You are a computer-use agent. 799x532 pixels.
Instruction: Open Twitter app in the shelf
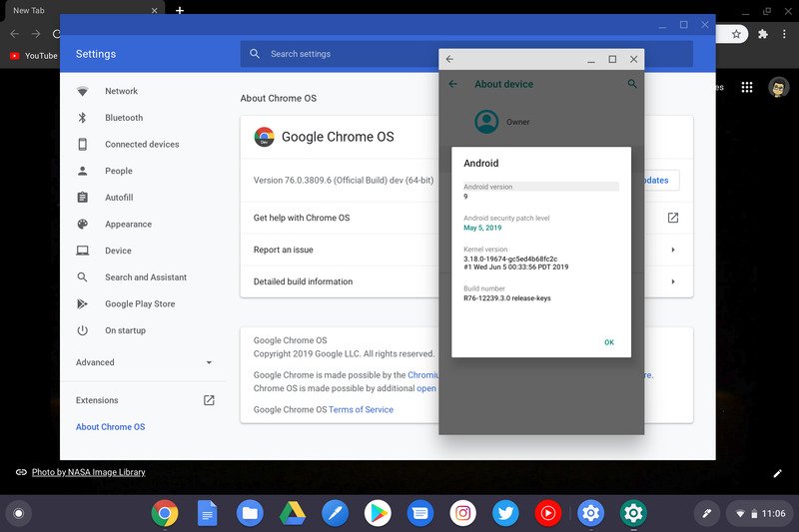(x=505, y=514)
